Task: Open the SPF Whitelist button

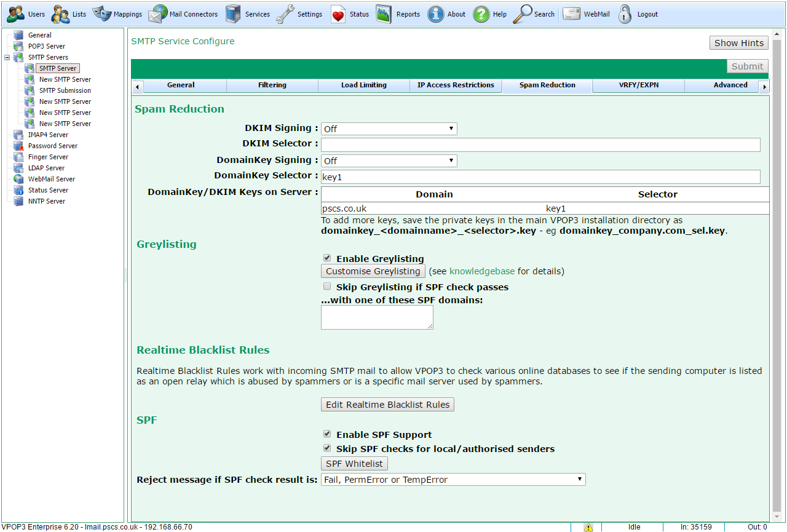Action: pyautogui.click(x=354, y=464)
